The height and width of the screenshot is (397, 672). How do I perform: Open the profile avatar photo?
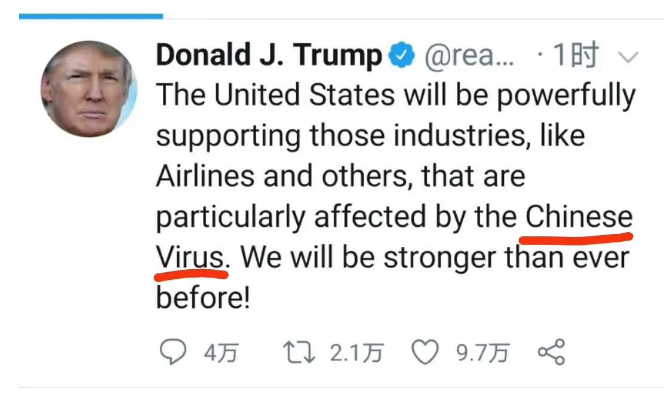click(89, 89)
